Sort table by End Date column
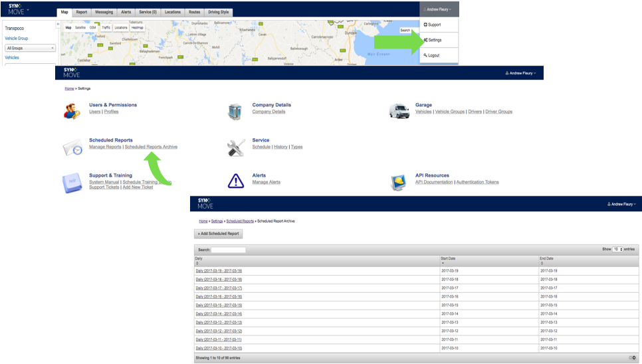 point(588,260)
